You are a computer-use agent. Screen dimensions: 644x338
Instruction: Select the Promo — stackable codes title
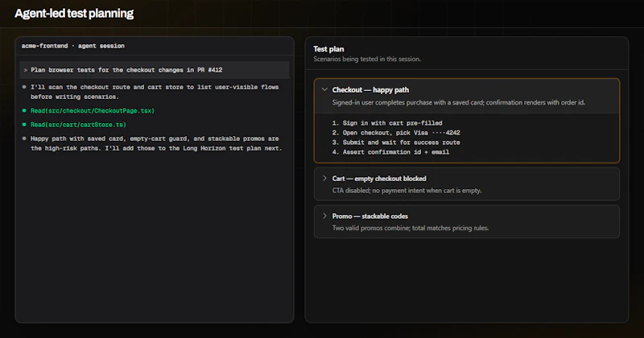click(x=370, y=216)
